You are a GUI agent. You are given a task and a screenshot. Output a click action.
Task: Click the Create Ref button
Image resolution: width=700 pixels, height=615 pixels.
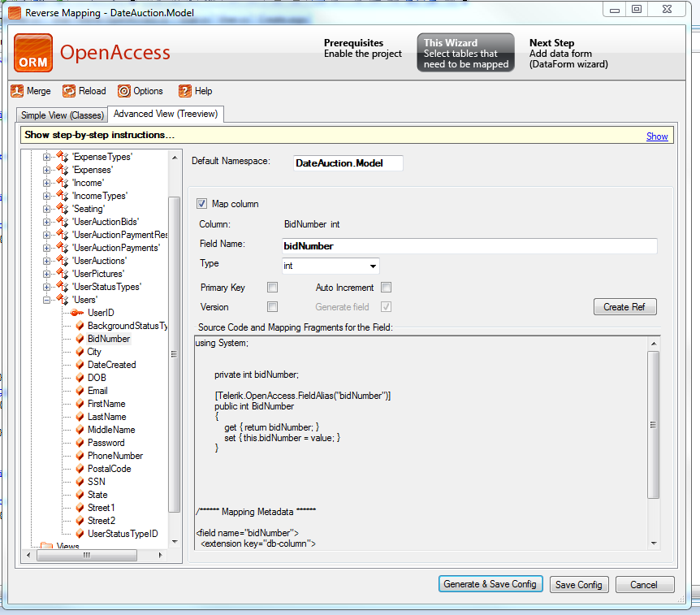pos(624,307)
